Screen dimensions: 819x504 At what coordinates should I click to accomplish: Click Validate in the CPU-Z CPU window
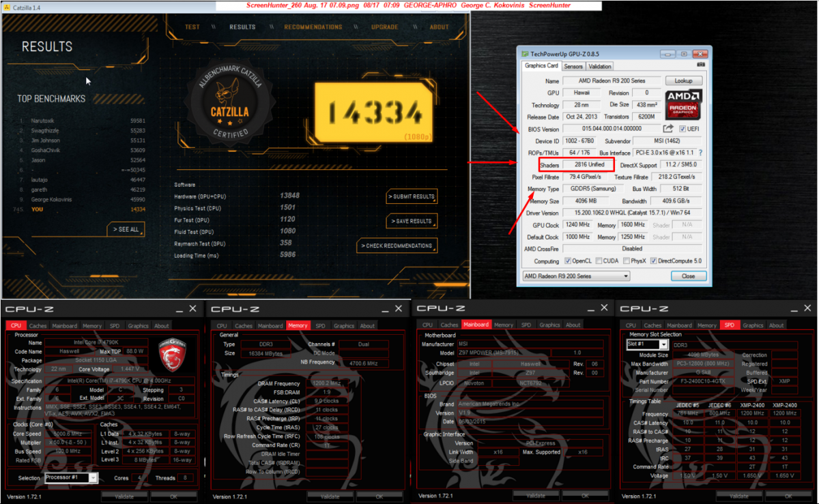(x=125, y=496)
